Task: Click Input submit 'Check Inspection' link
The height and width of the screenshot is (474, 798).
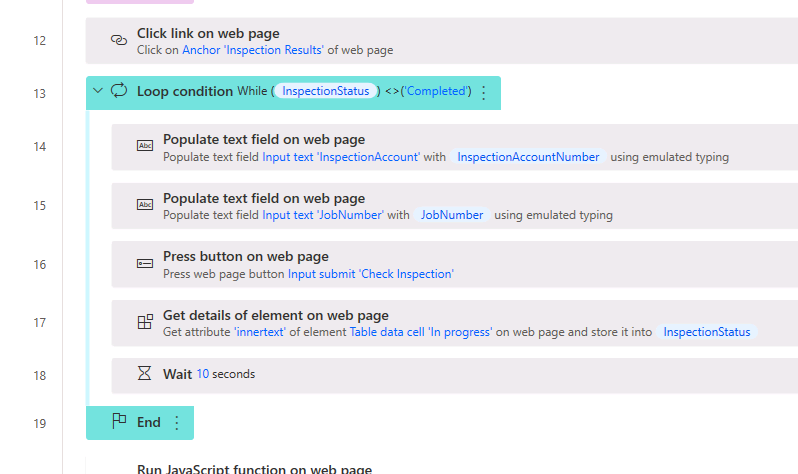Action: pyautogui.click(x=370, y=274)
